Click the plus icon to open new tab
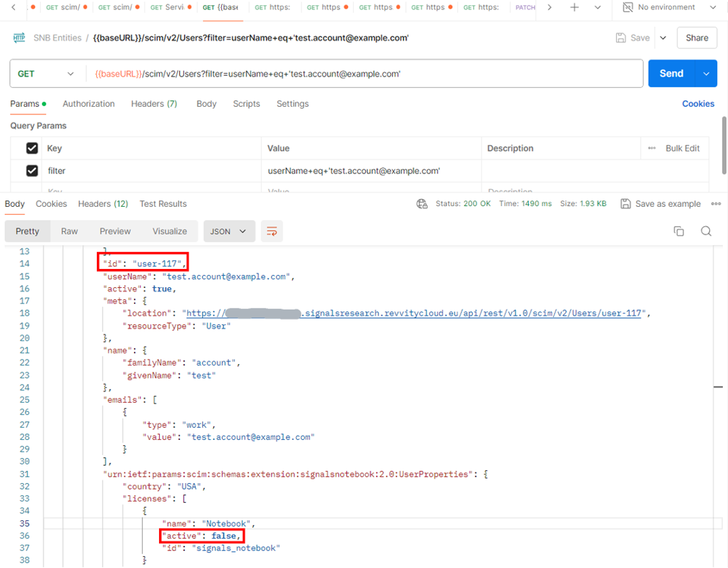This screenshot has height=568, width=728. coord(574,8)
